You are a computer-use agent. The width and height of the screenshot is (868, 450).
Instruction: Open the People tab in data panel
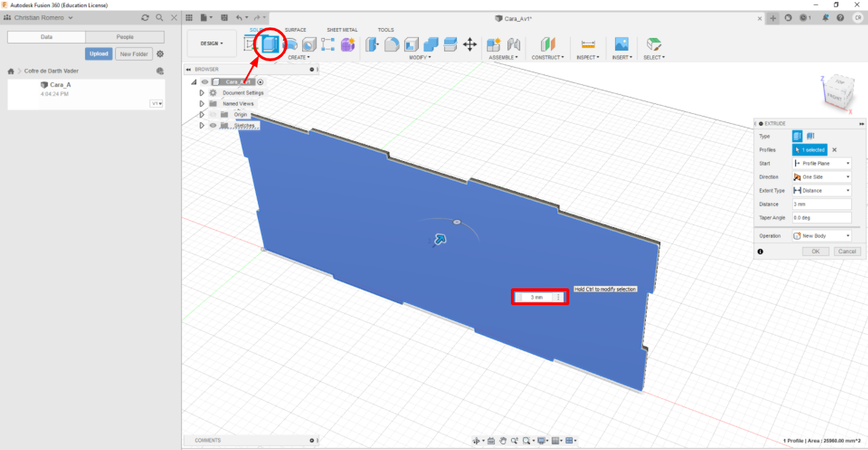125,37
